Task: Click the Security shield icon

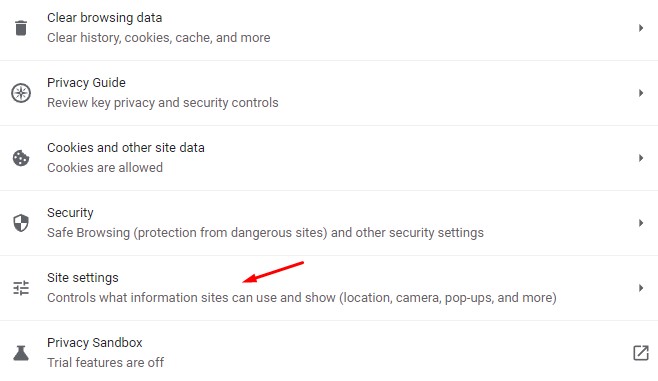Action: [21, 223]
